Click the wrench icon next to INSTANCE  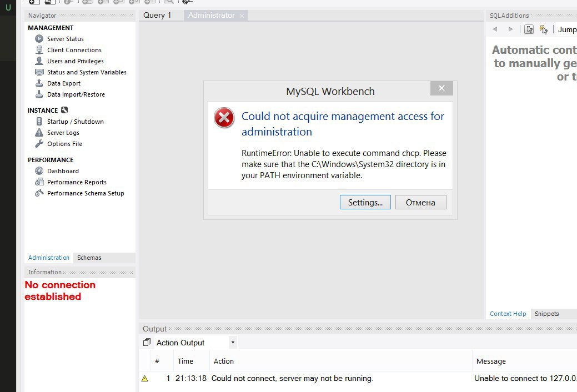coord(64,110)
